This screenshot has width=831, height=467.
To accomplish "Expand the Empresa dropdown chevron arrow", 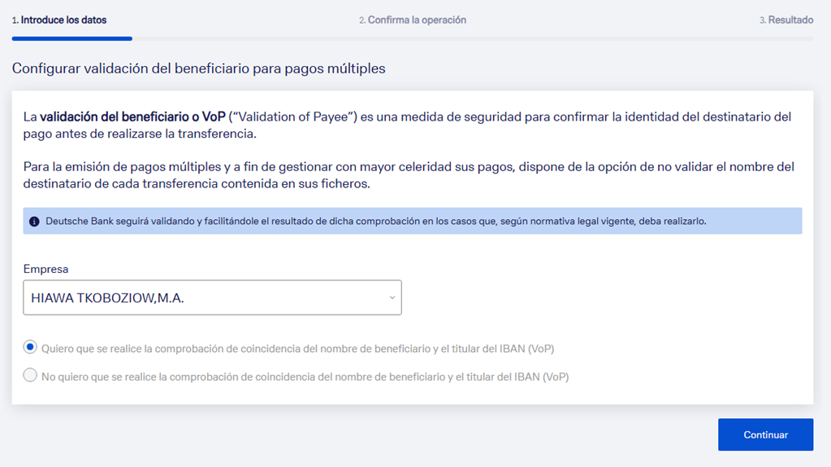I will [x=391, y=298].
